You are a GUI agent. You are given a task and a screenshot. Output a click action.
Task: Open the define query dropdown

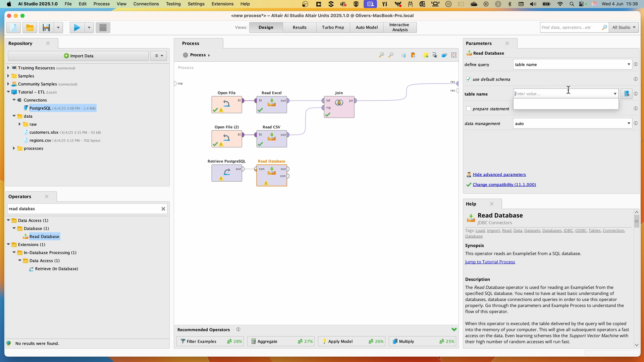629,64
